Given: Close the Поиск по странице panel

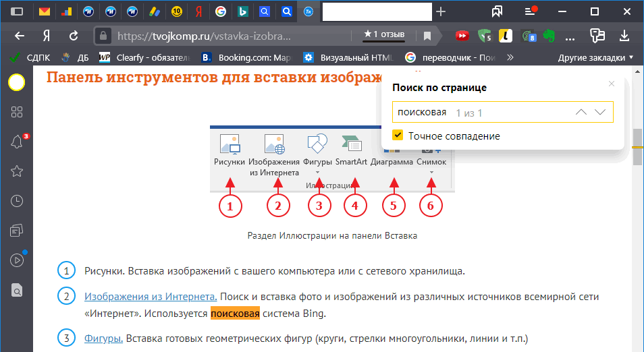Looking at the screenshot, I should [612, 84].
